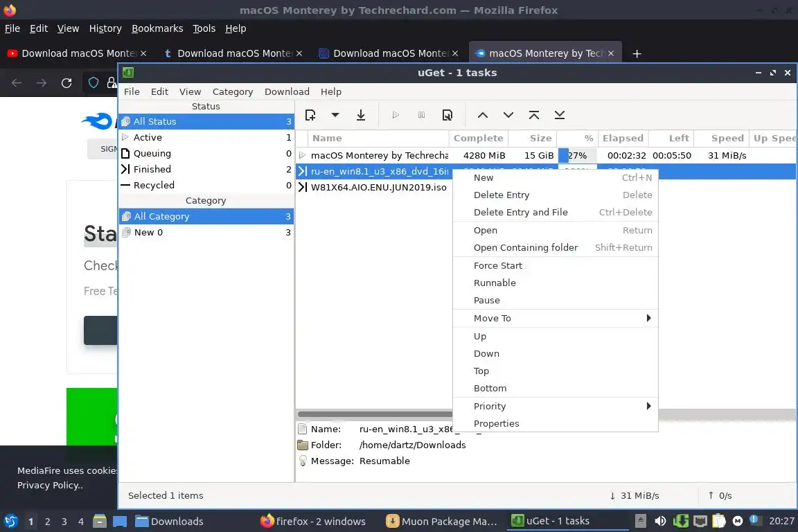Viewport: 798px width, 532px height.
Task: Open Downloads folder in the taskbar
Action: [x=169, y=522]
